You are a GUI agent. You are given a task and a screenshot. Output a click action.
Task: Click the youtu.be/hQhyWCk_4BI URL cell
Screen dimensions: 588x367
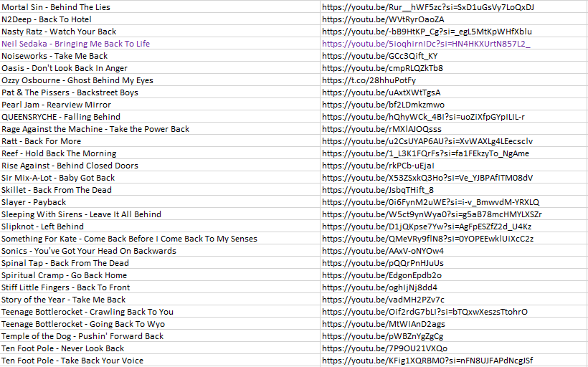coord(454,117)
